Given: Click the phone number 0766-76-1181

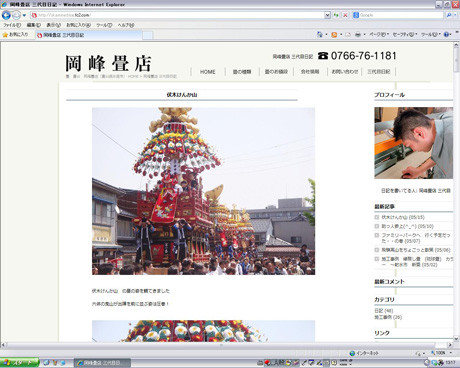Looking at the screenshot, I should point(363,56).
